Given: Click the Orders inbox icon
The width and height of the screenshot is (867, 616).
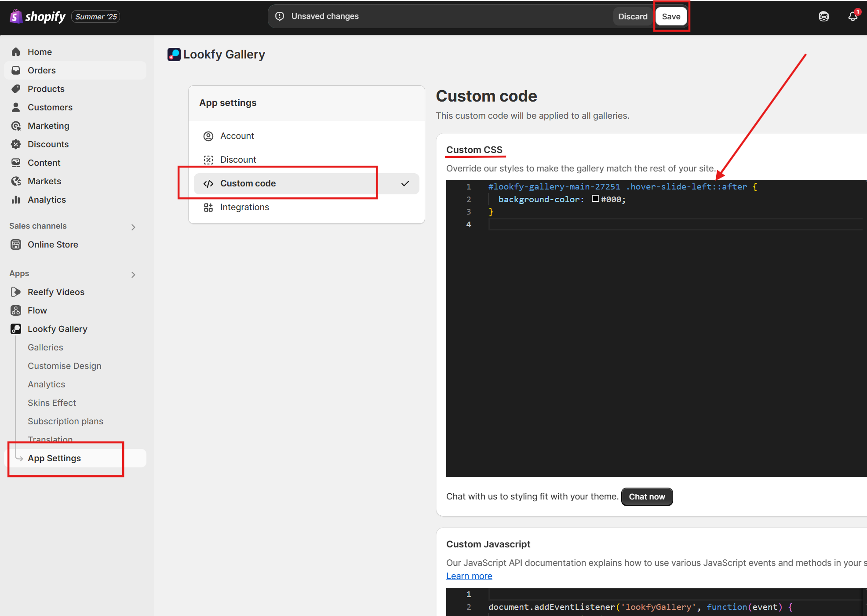Looking at the screenshot, I should (x=16, y=70).
